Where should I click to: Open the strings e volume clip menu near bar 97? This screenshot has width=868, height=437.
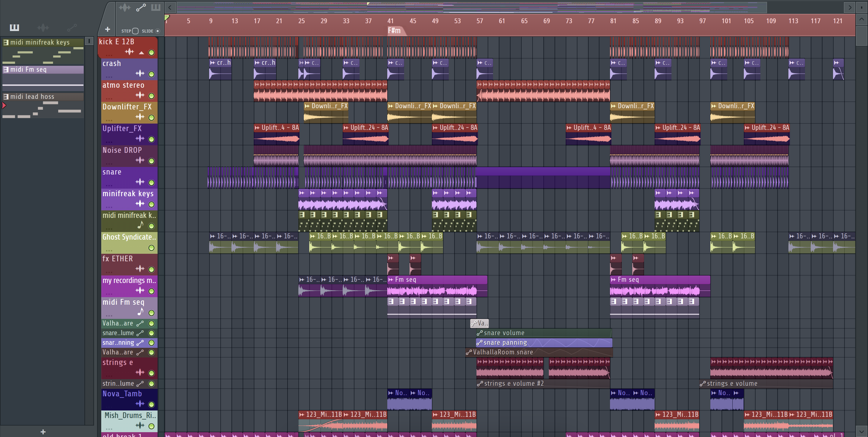tap(703, 383)
